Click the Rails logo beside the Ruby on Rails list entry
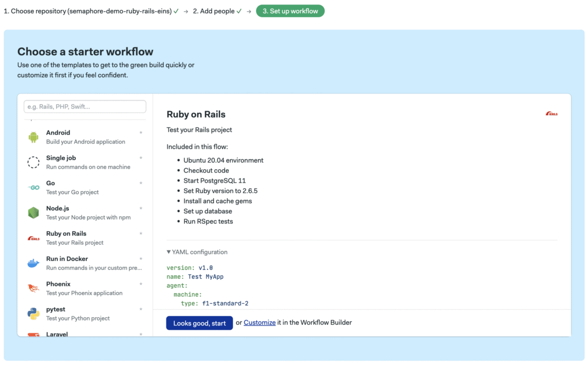The width and height of the screenshot is (588, 365). point(33,238)
